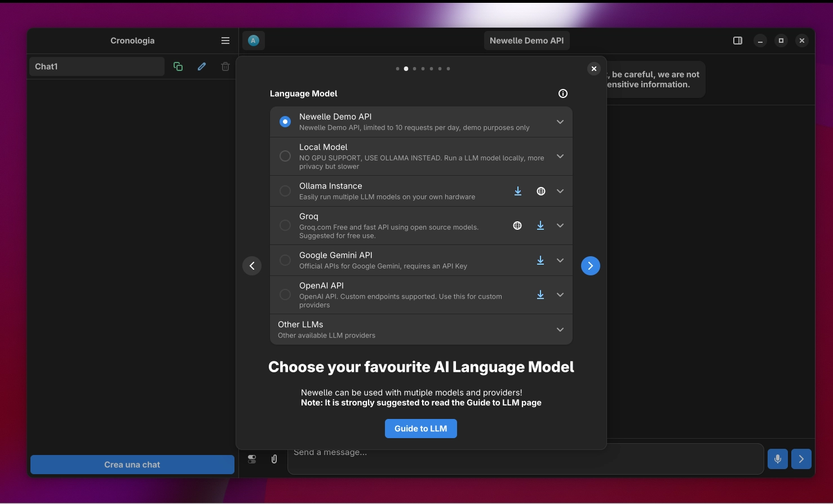Select Ollama Instance radio button
833x504 pixels.
click(285, 191)
